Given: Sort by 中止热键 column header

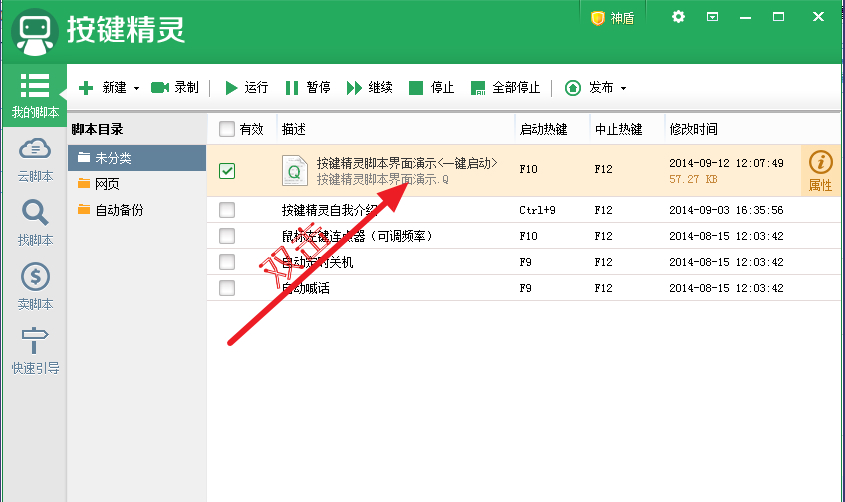Looking at the screenshot, I should 618,129.
